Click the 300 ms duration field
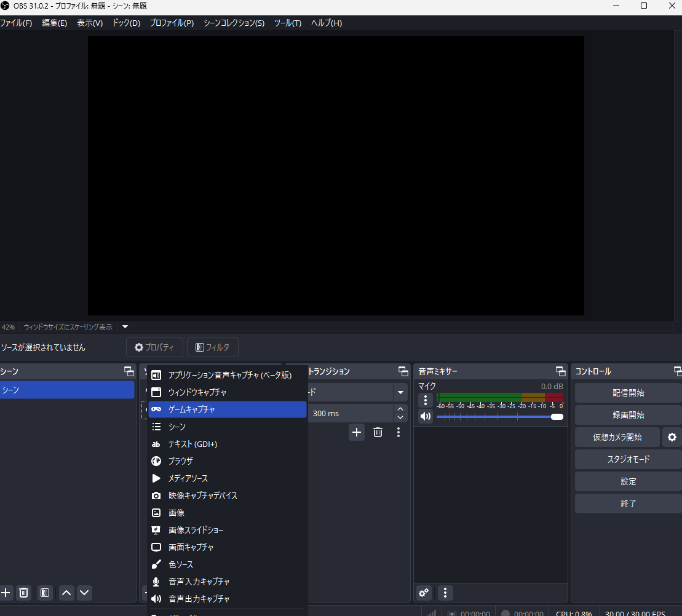682x616 pixels. pos(350,413)
